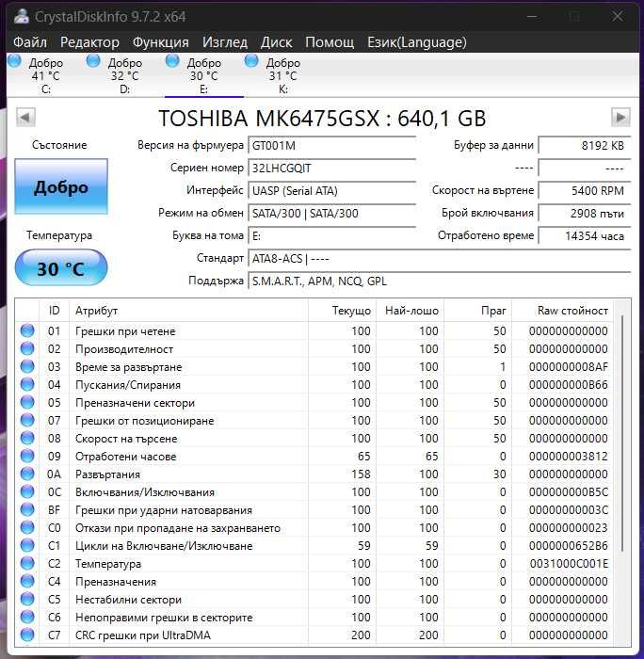Click raw value 0000000652B6 of attribute C1
644x659 pixels.
tap(569, 545)
